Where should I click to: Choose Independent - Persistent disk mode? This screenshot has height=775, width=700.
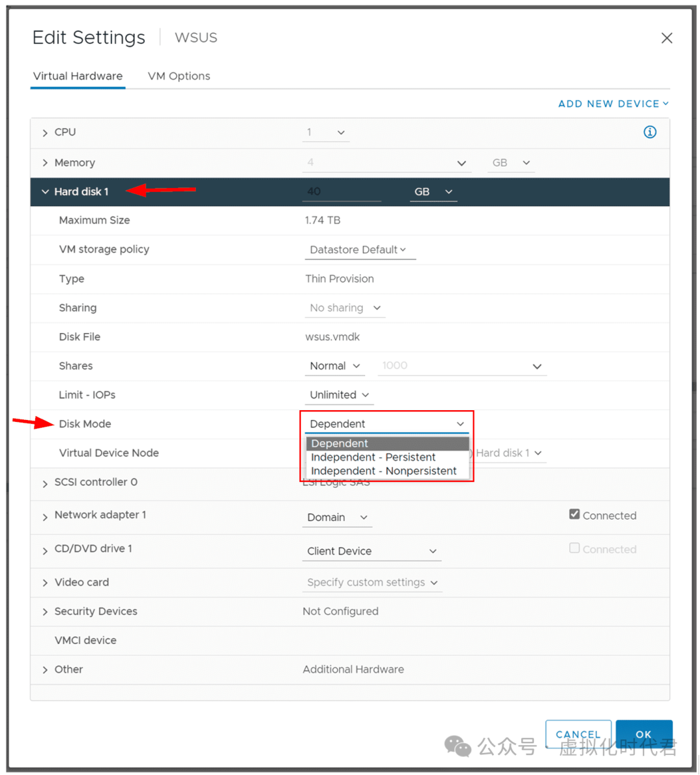388,457
